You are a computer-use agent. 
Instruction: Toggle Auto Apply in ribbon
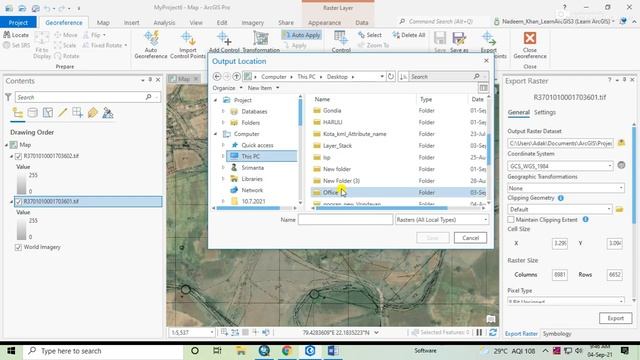pos(302,35)
